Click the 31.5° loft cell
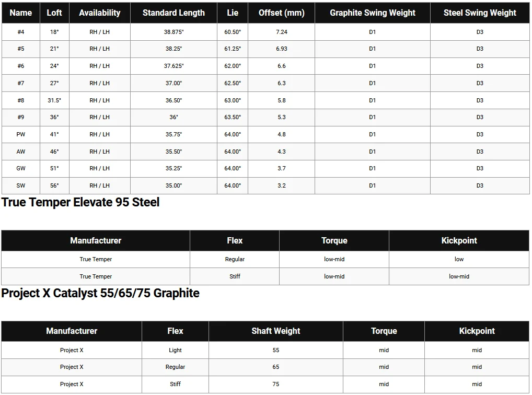Viewport: 532px width, 395px height. click(x=54, y=100)
